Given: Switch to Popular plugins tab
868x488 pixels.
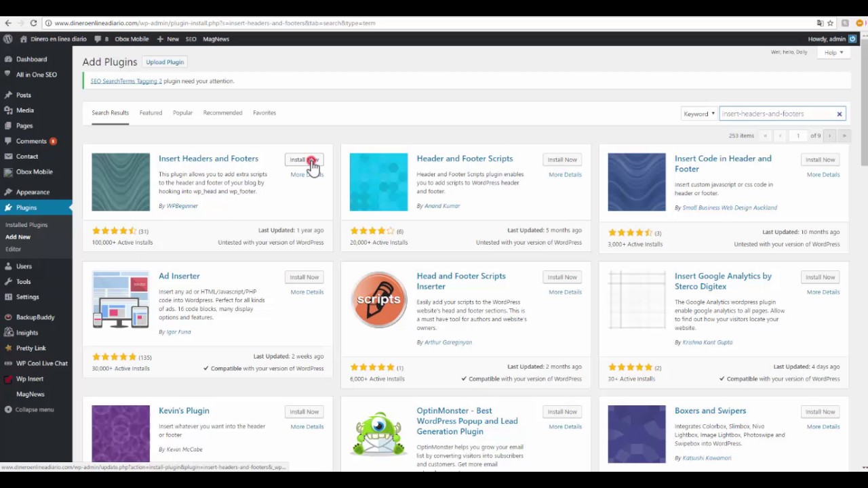Looking at the screenshot, I should click(x=182, y=113).
